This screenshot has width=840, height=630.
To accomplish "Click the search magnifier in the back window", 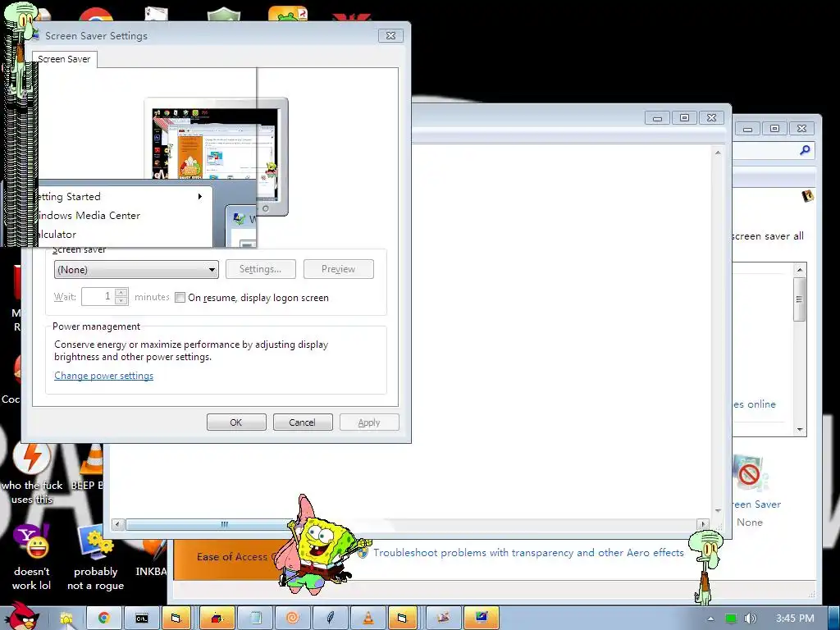I will coord(805,150).
